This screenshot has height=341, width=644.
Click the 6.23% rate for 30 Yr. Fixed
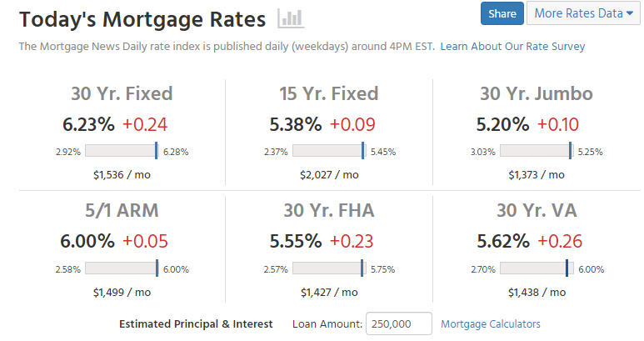(88, 124)
